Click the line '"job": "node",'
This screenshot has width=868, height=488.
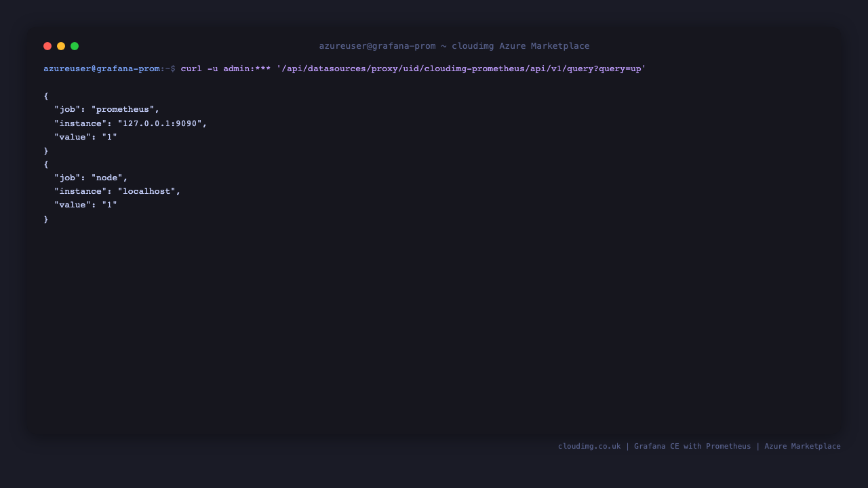pyautogui.click(x=91, y=178)
